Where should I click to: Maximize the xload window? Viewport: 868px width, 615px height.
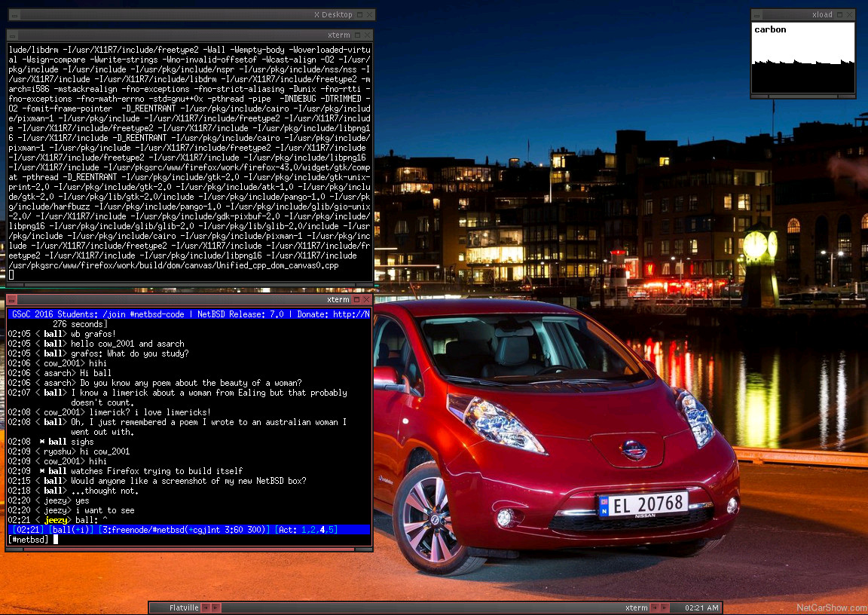[840, 15]
